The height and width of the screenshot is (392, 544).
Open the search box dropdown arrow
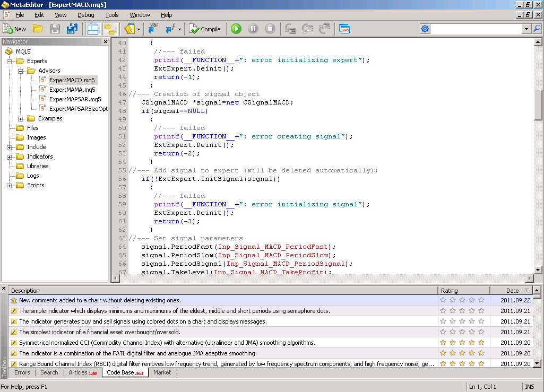[x=526, y=29]
